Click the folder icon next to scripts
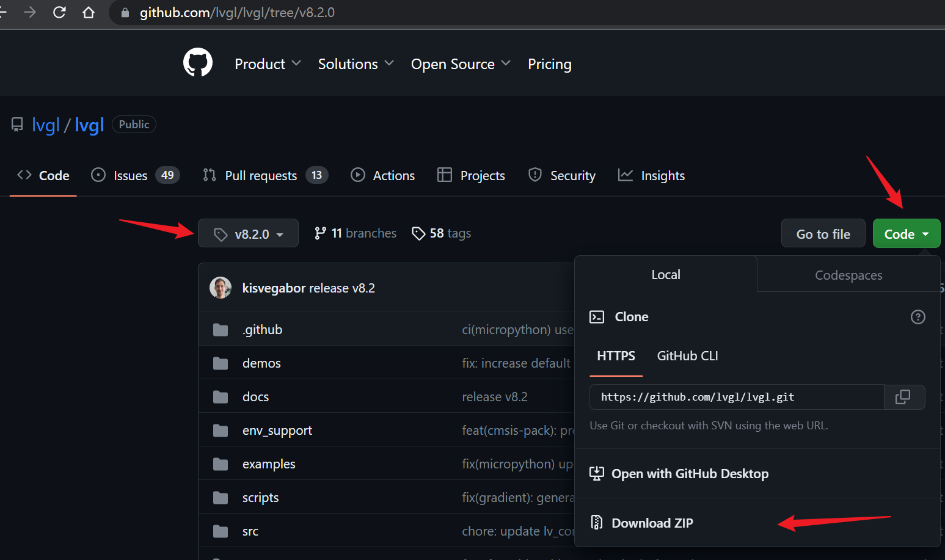Screen dimensions: 945x560 click(x=221, y=498)
